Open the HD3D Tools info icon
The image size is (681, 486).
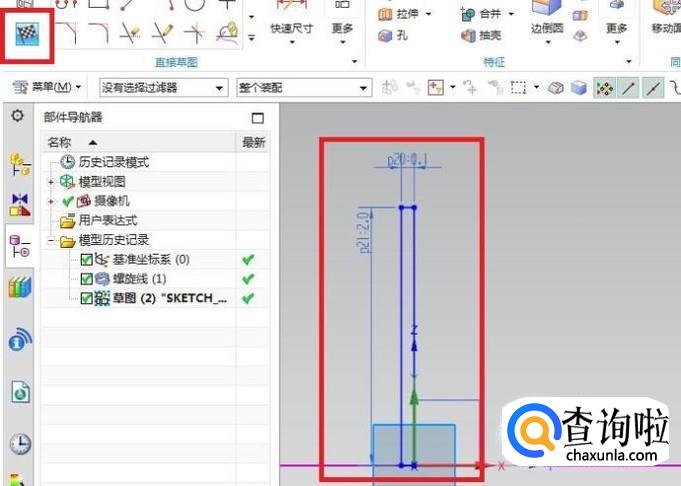coord(20,342)
